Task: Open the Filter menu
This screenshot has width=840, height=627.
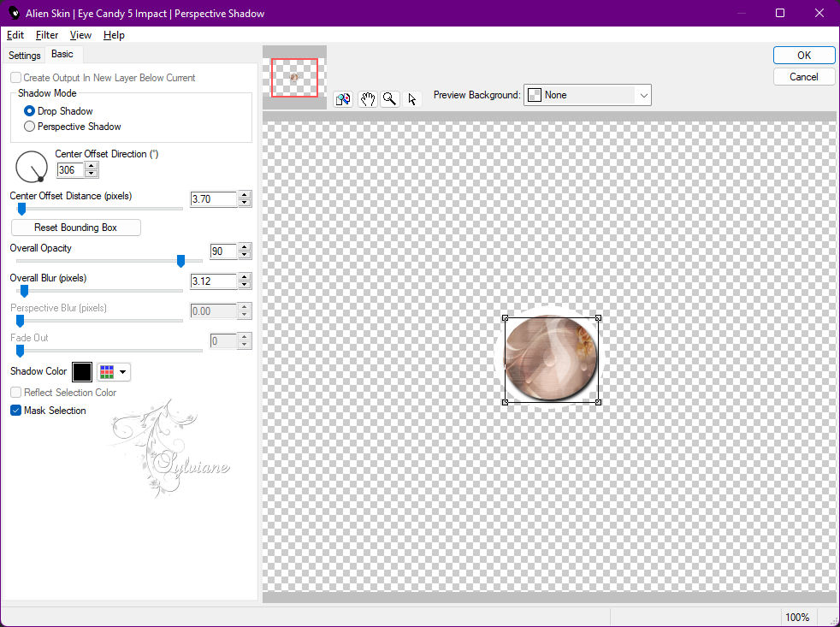Action: [47, 35]
